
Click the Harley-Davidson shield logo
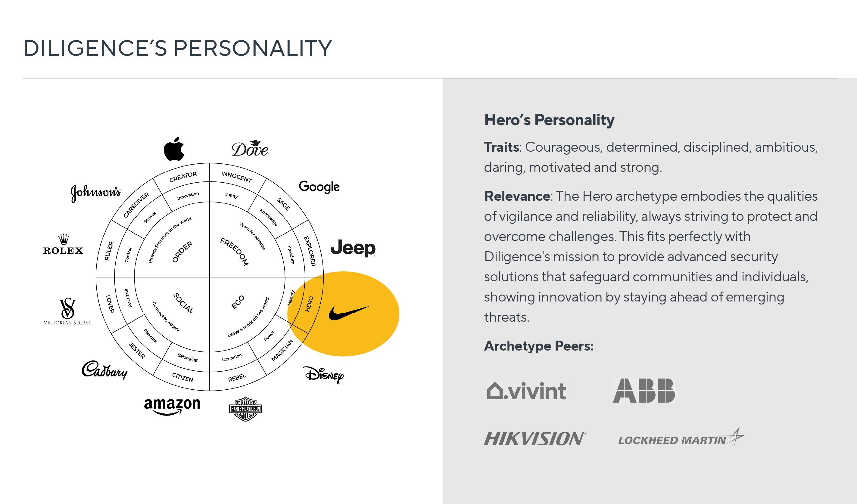245,409
